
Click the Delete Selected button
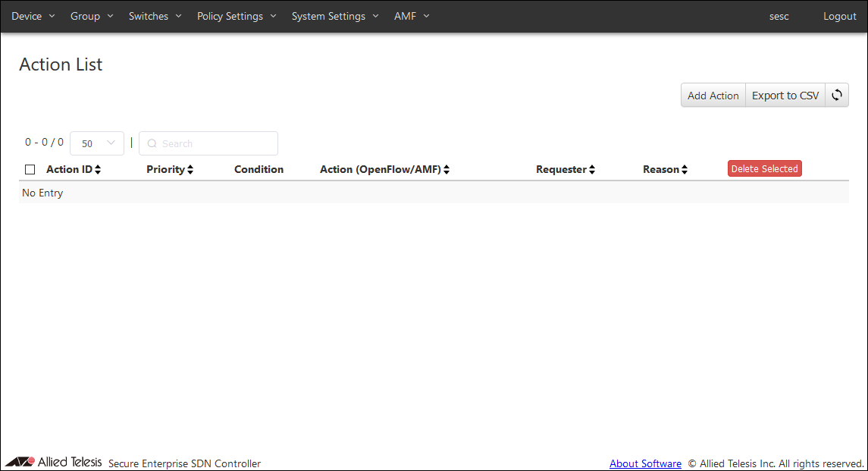click(764, 168)
